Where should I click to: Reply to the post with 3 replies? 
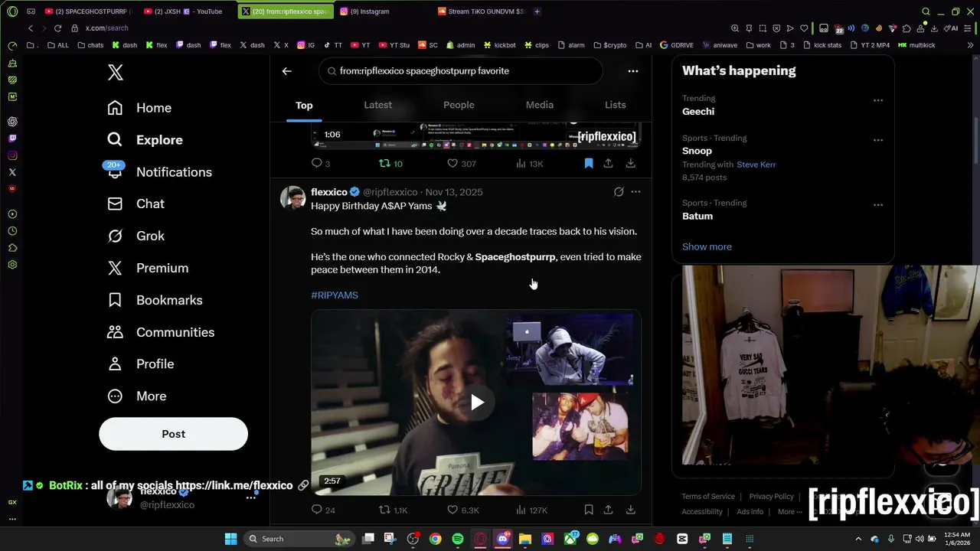click(320, 163)
